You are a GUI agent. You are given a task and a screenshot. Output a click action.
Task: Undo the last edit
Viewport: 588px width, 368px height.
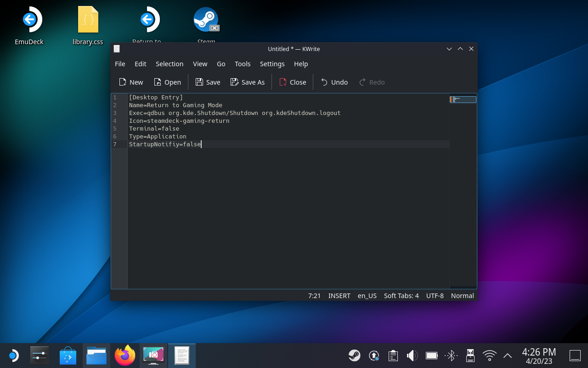click(x=334, y=82)
